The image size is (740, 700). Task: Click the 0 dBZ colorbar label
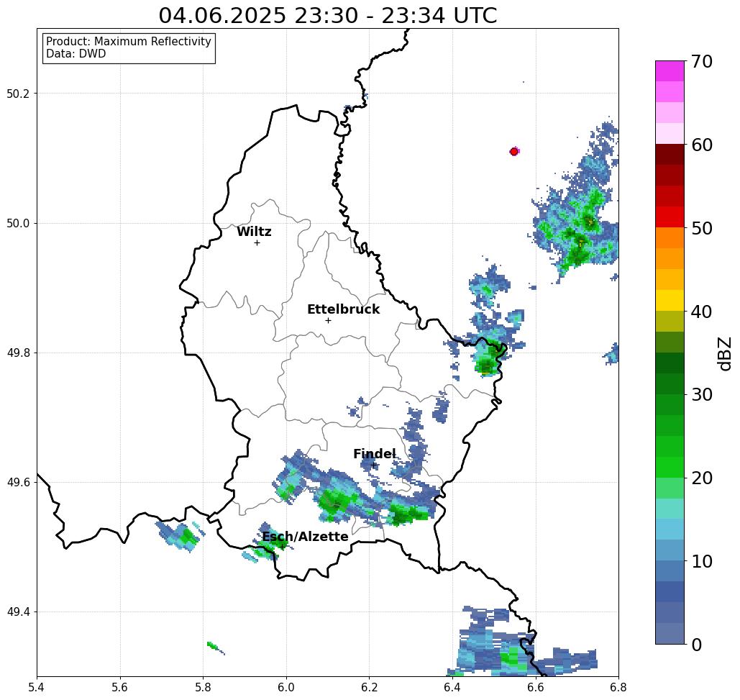pyautogui.click(x=697, y=645)
